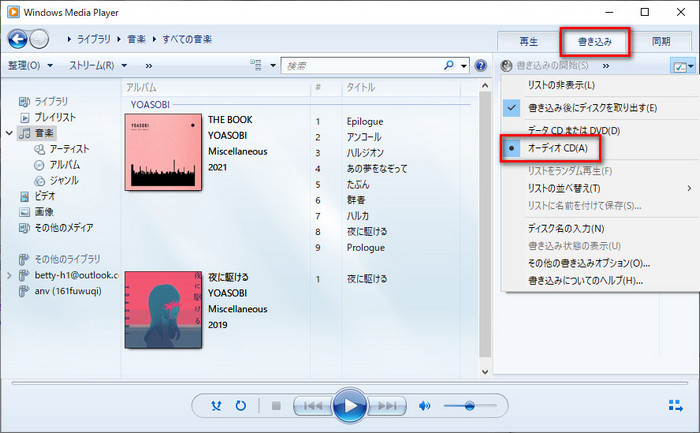Screen dimensions: 700x433
Task: Click the seek progress bar
Action: tap(350, 383)
